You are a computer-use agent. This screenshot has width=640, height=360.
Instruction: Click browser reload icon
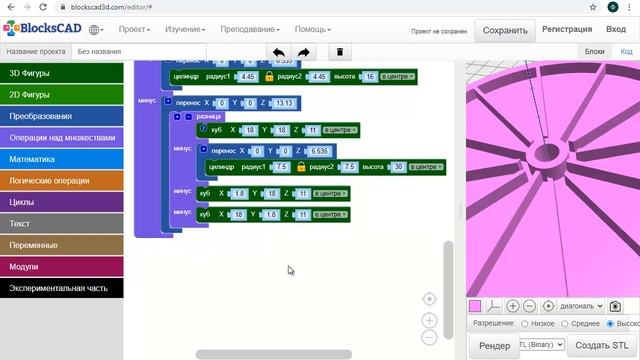click(43, 7)
